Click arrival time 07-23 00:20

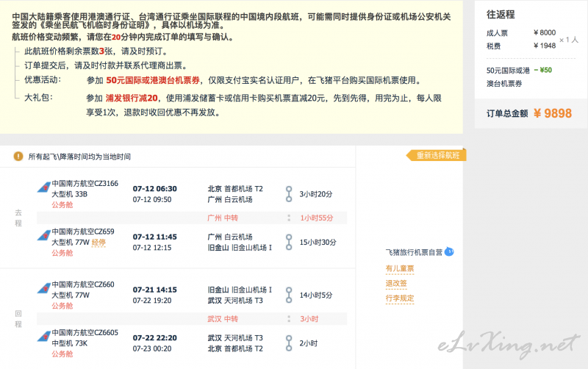(152, 348)
